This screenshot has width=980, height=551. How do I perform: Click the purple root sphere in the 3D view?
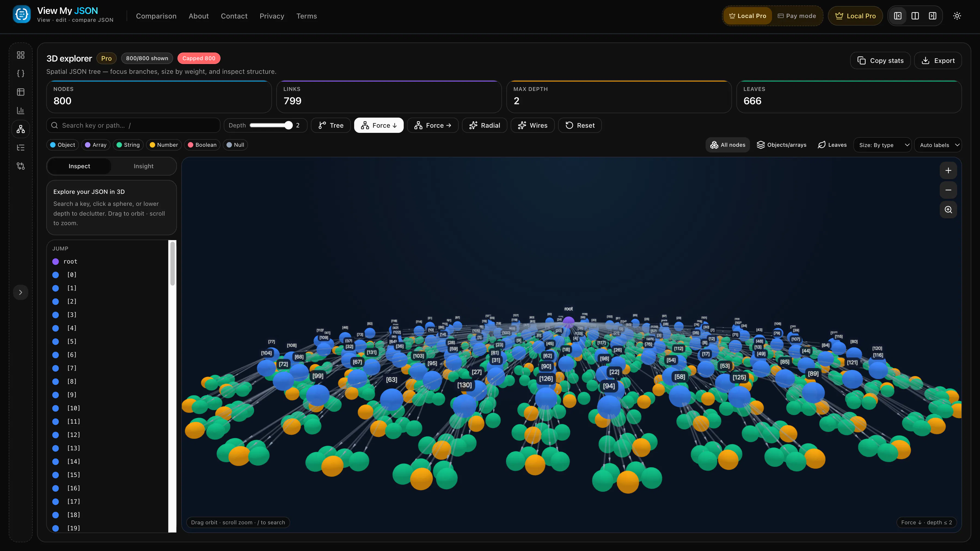[x=568, y=322]
